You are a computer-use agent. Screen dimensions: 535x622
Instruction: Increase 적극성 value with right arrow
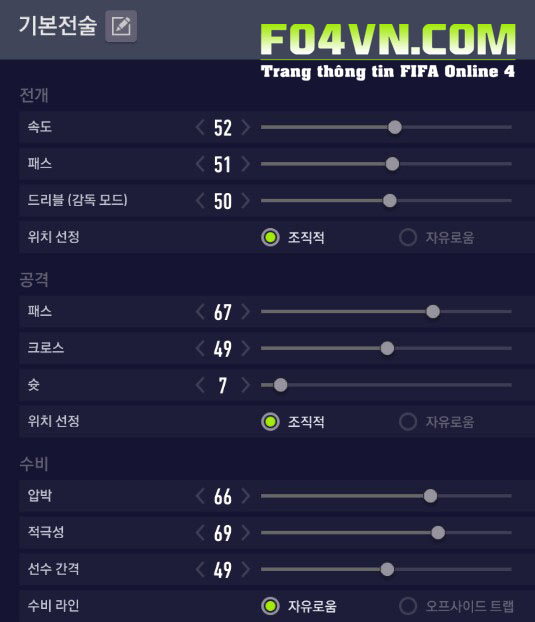pyautogui.click(x=246, y=533)
